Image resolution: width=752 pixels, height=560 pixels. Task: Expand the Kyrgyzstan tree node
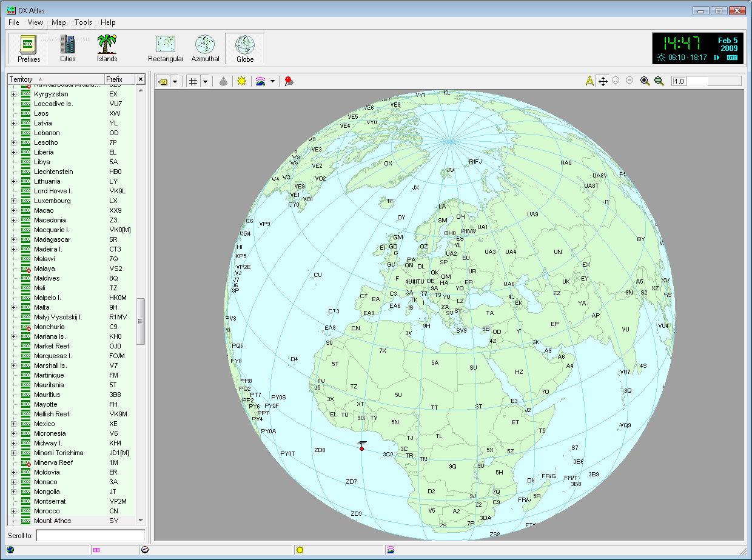click(x=13, y=95)
